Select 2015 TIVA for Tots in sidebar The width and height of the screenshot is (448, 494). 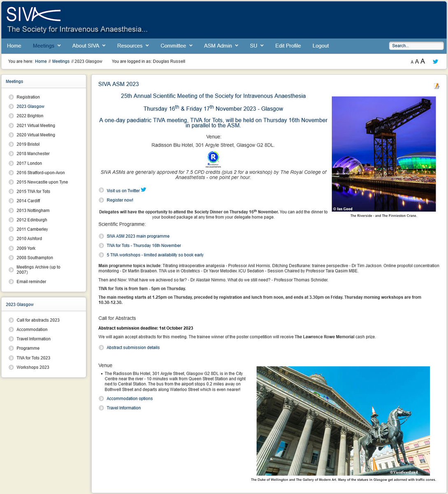(33, 191)
